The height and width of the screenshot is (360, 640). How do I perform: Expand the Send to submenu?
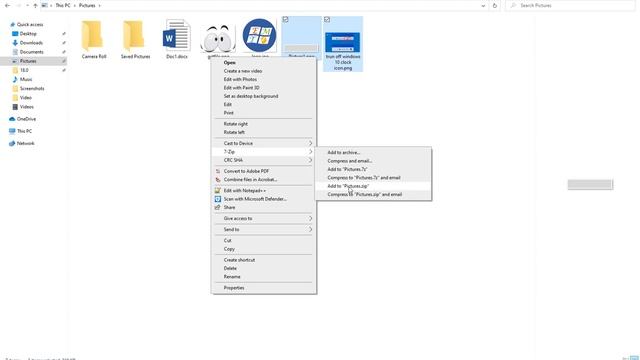click(x=264, y=229)
